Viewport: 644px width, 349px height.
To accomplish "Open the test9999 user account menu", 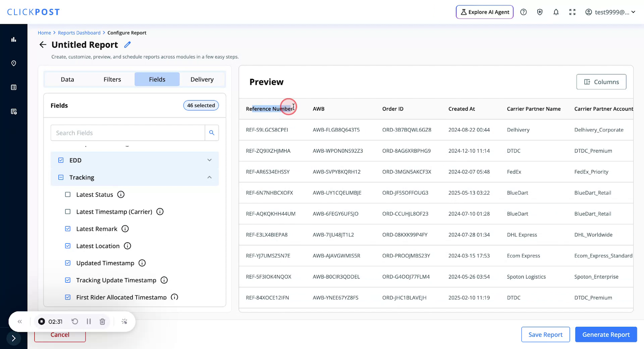I will click(610, 12).
